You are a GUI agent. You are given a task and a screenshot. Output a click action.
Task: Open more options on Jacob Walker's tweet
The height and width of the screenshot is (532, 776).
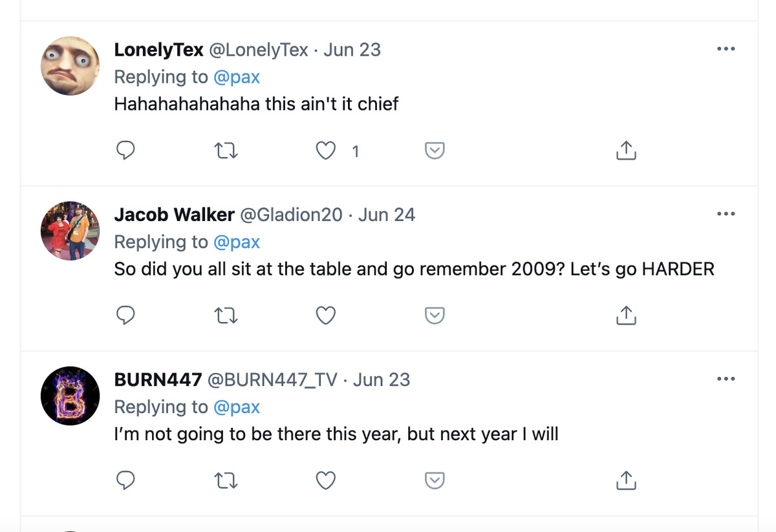[x=726, y=214]
